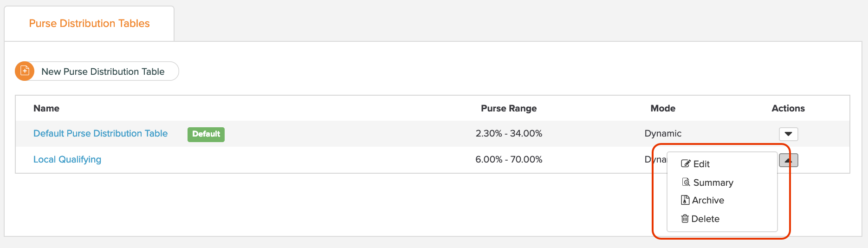Select Delete in the actions menu
Viewport: 868px width, 248px height.
(x=705, y=219)
